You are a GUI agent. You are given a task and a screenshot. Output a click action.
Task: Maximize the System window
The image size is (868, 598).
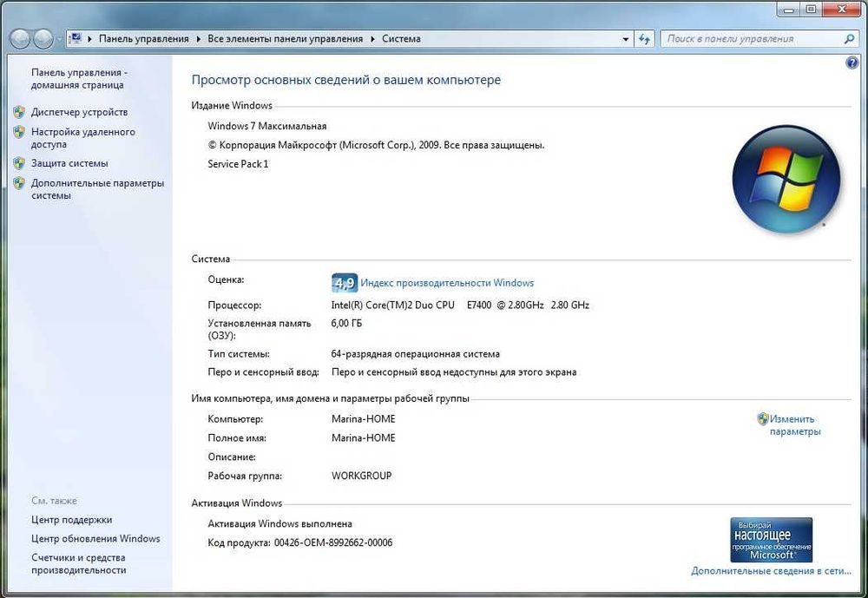[x=811, y=10]
